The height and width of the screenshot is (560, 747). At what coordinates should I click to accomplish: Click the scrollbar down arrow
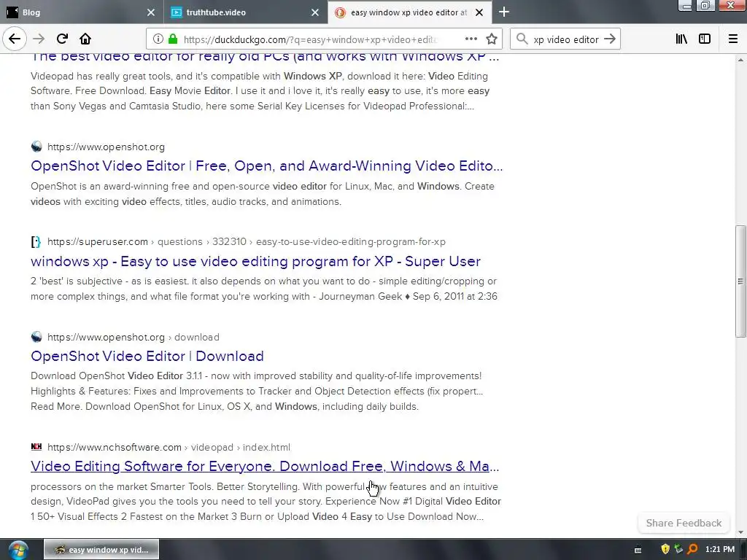point(740,532)
